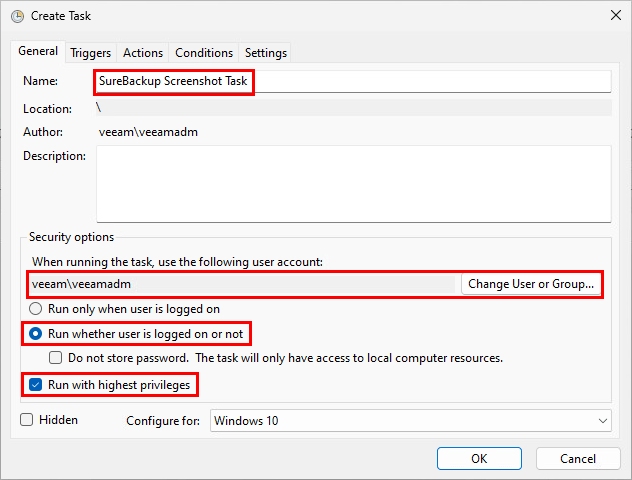Choose Run whether user is logged on or not
Screen dimensions: 632x480
(x=38, y=333)
